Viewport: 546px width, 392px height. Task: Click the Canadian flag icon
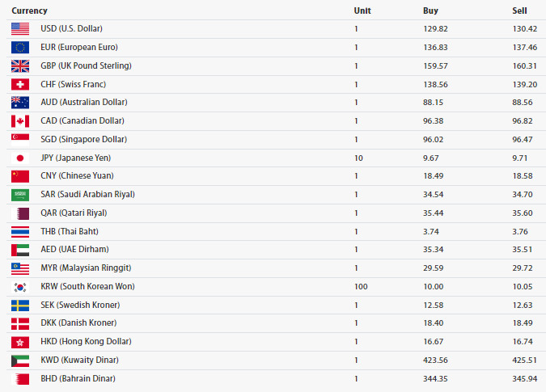click(20, 120)
